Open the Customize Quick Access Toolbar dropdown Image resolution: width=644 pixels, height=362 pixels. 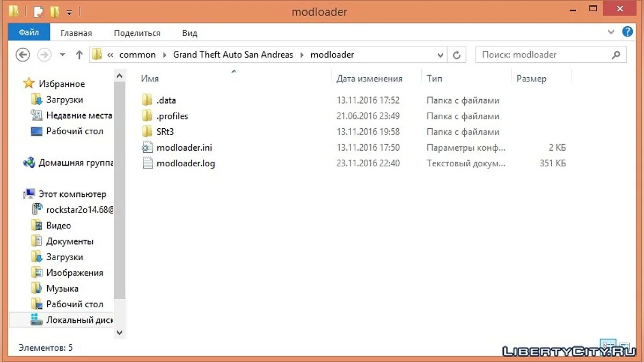tap(69, 12)
